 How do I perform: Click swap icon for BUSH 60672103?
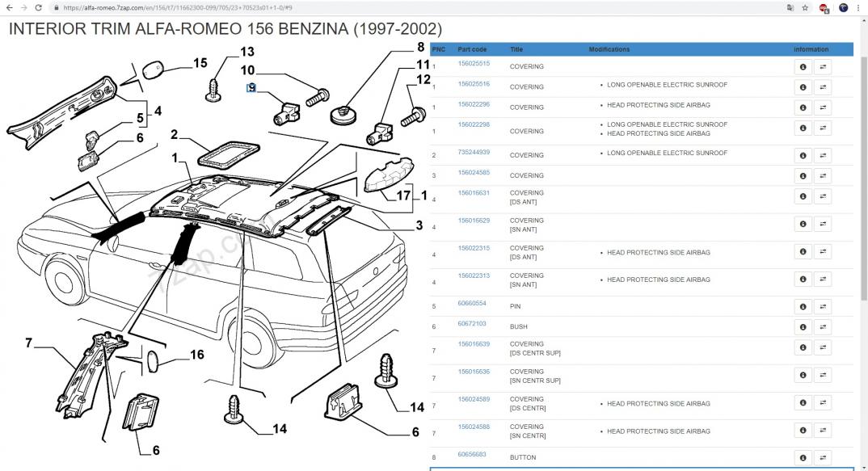[x=823, y=327]
